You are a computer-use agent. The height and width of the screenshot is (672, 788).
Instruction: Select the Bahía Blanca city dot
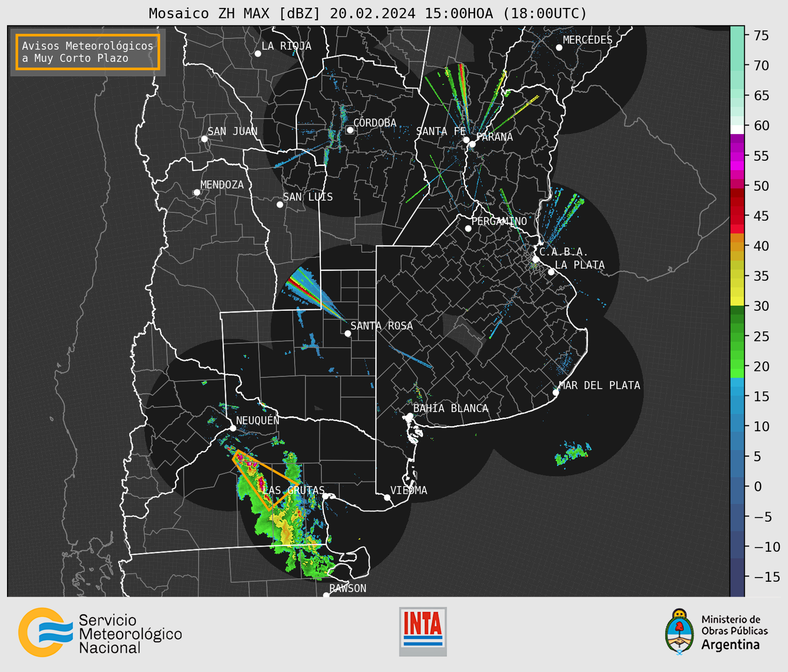click(410, 416)
